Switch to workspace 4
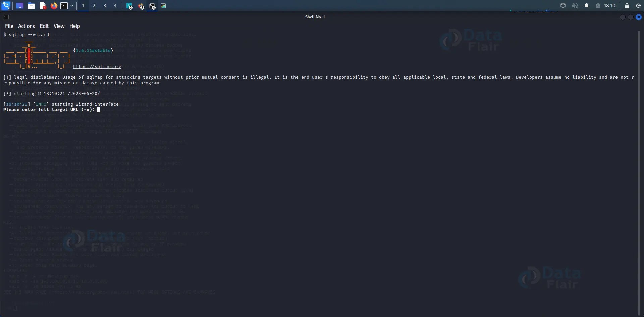Viewport: 644px width, 317px height. click(x=115, y=6)
